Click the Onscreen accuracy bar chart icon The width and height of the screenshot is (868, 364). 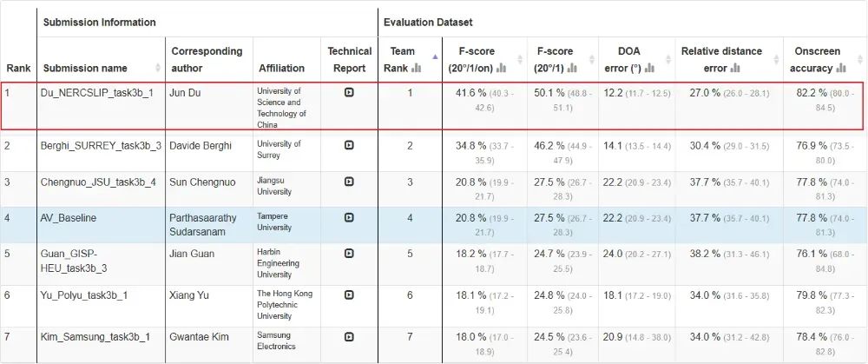coord(841,68)
